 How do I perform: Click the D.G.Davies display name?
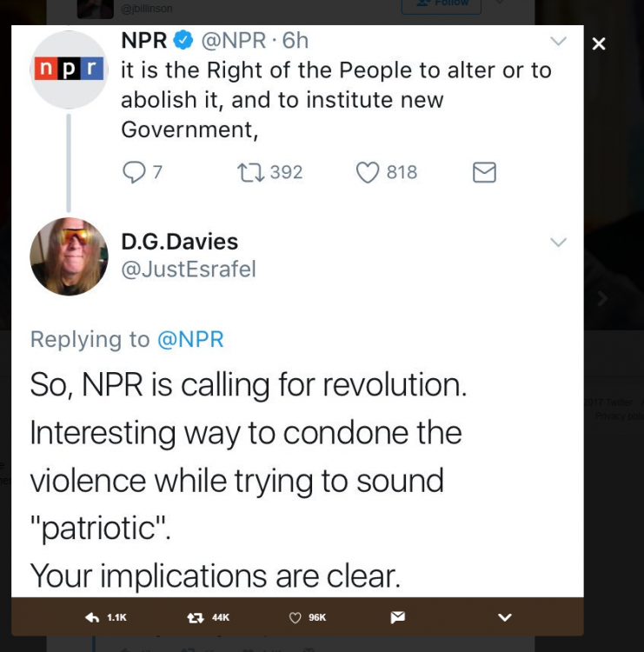pos(180,242)
